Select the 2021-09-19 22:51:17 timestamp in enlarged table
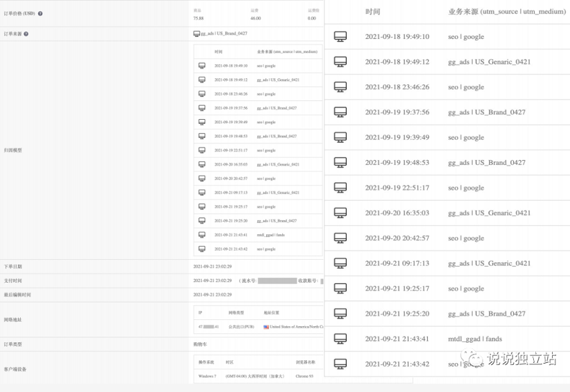This screenshot has width=570, height=392. point(397,188)
